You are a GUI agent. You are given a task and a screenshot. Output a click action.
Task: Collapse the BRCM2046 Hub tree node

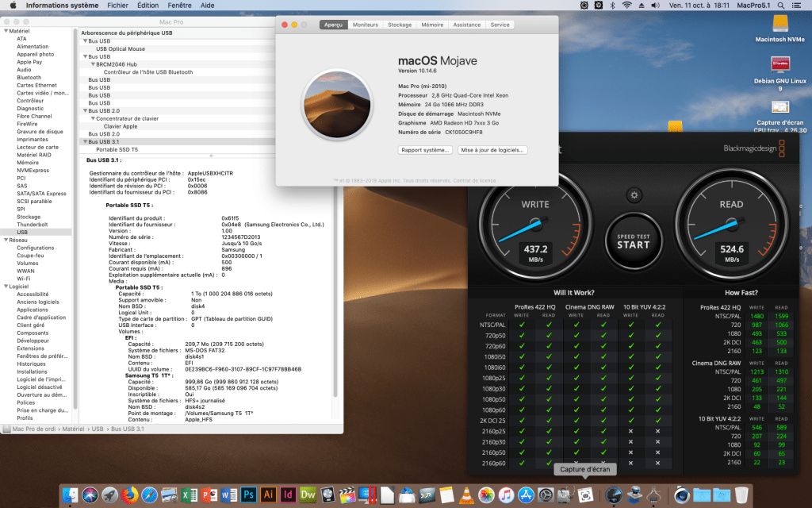click(93, 64)
